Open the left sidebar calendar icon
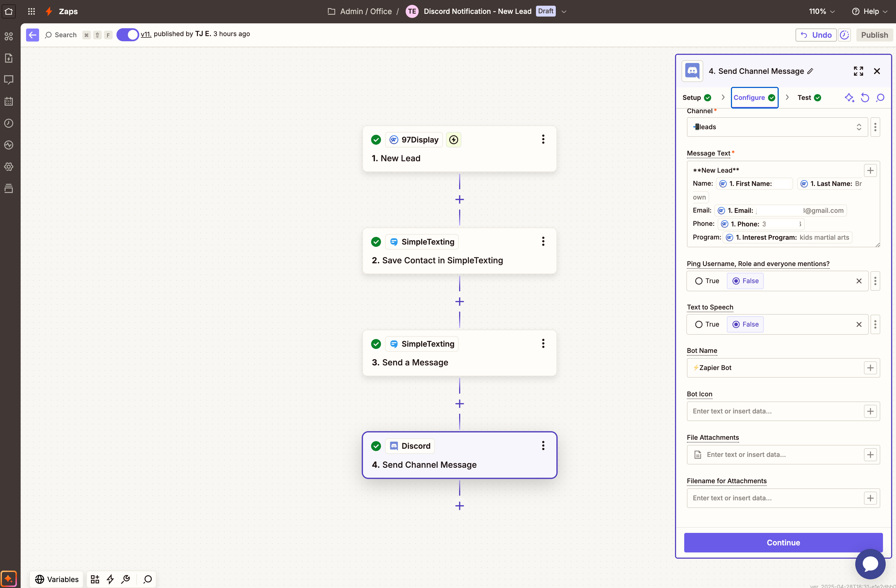This screenshot has width=896, height=588. tap(9, 101)
